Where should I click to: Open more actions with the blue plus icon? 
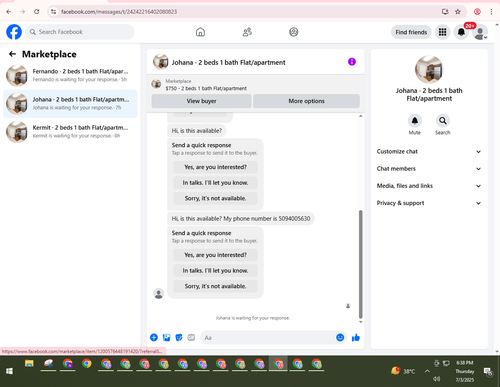[154, 337]
